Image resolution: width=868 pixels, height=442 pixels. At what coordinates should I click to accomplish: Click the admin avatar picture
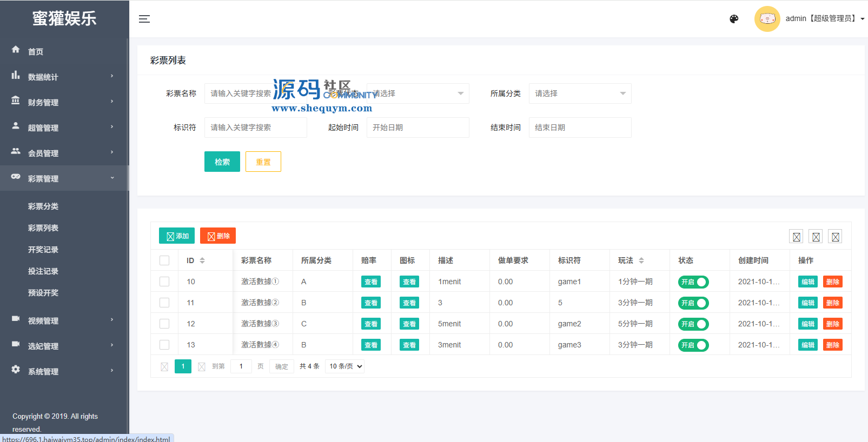tap(767, 19)
